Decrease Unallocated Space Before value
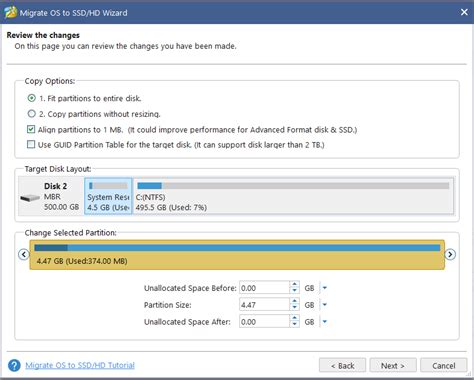This screenshot has height=380, width=474. coord(294,291)
